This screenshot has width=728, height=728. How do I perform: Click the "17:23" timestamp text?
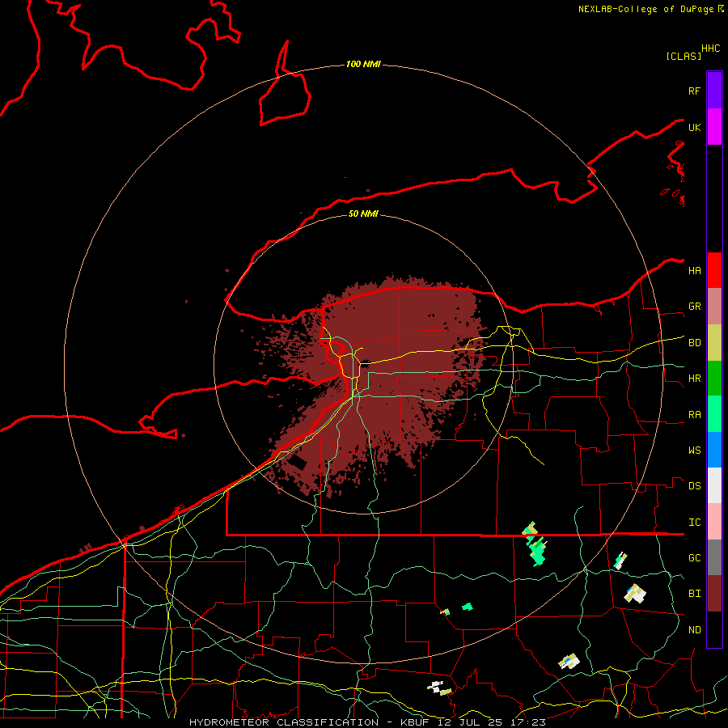click(527, 722)
